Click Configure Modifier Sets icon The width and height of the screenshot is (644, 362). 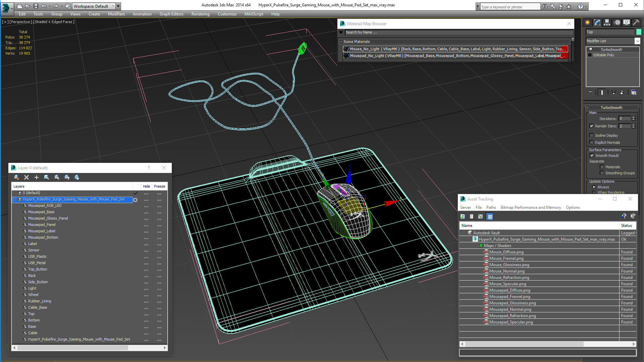tap(634, 93)
